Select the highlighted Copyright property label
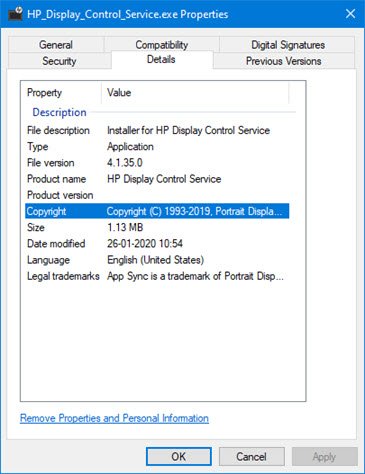The height and width of the screenshot is (474, 365). 46,211
